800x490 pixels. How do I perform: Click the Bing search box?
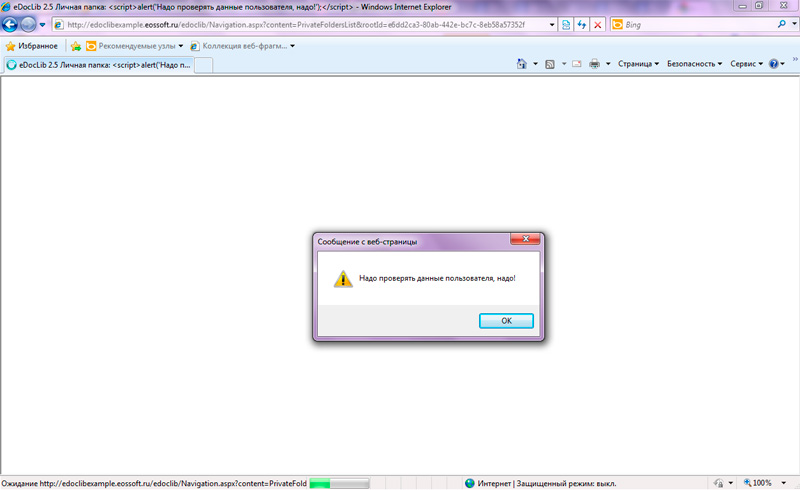click(698, 24)
